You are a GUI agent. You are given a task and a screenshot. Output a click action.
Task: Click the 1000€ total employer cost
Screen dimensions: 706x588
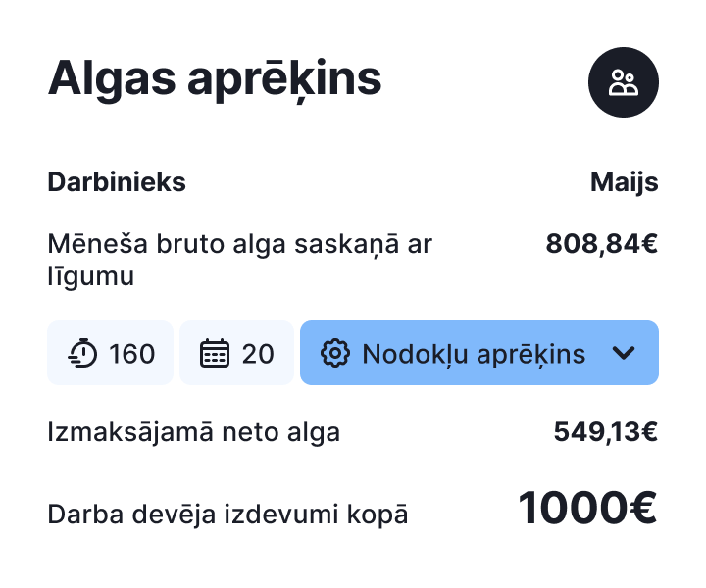(586, 508)
